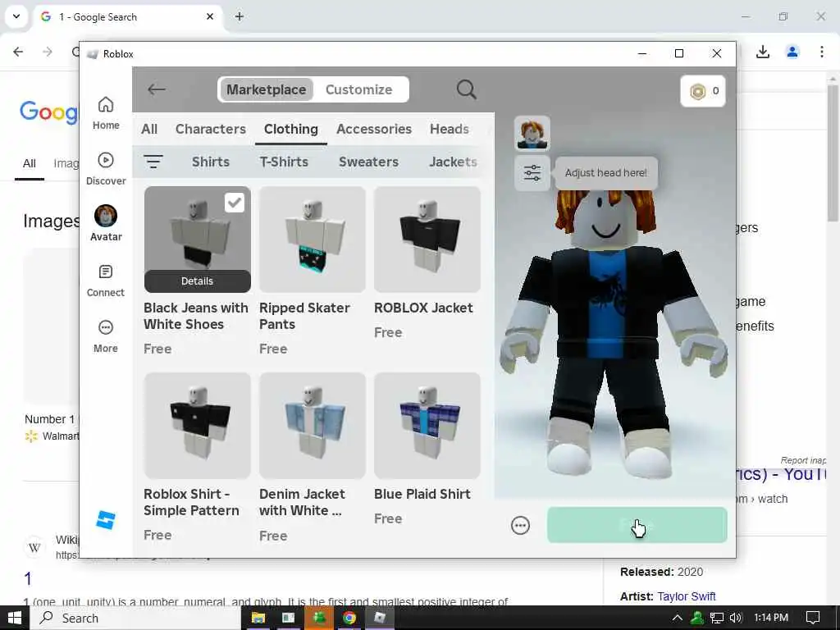Click the 'Ripped Skater Pants' item title

pos(304,316)
